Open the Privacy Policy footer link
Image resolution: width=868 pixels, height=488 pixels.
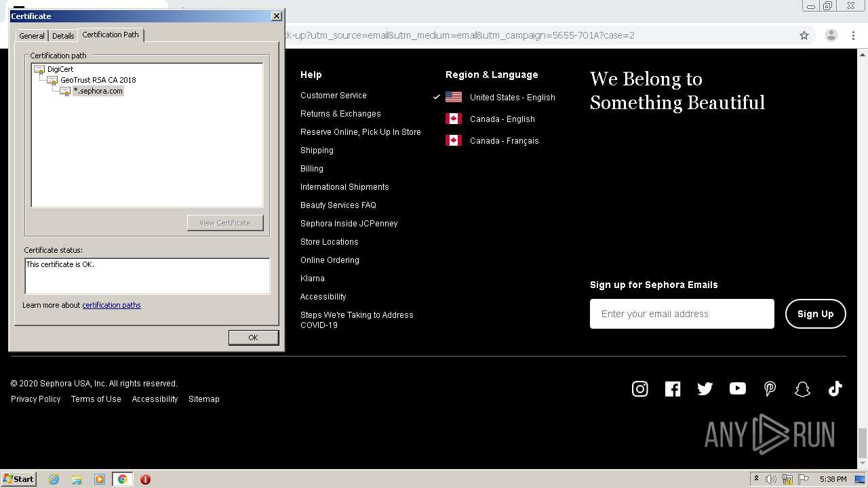(x=36, y=399)
